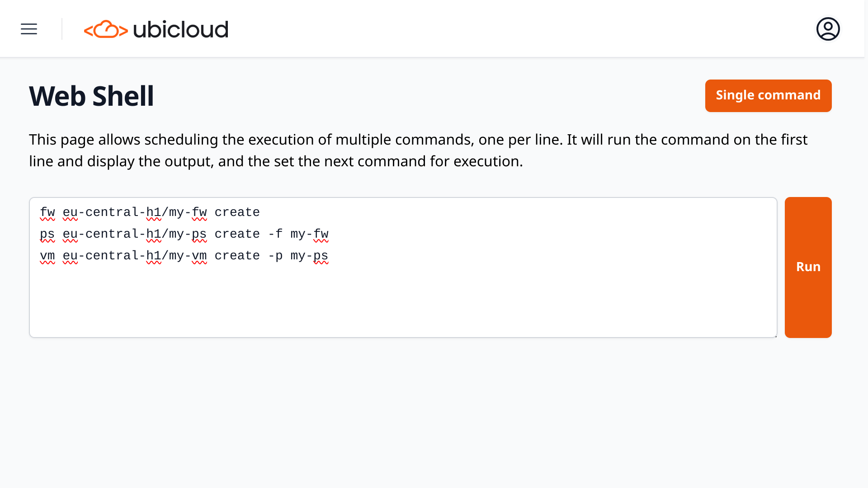Click "my-fw" after the -f flag

pos(309,234)
